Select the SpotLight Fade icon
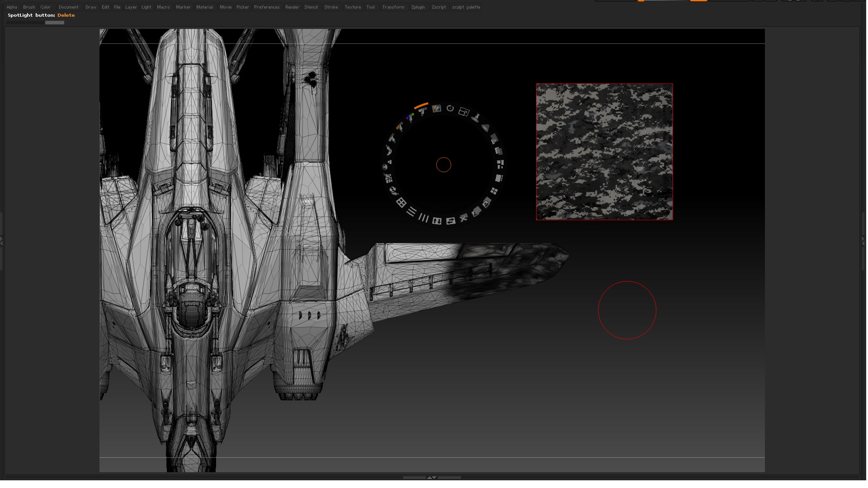 [x=499, y=150]
